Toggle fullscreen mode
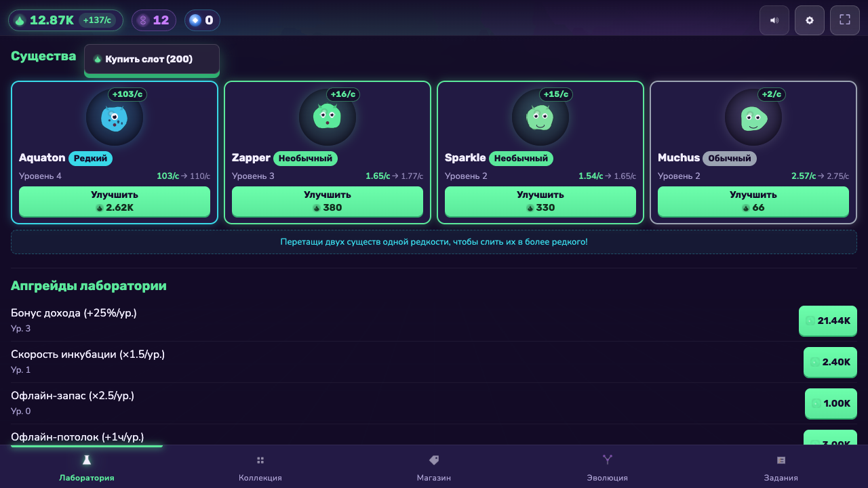Screen dimensions: 868x488 [x=845, y=20]
